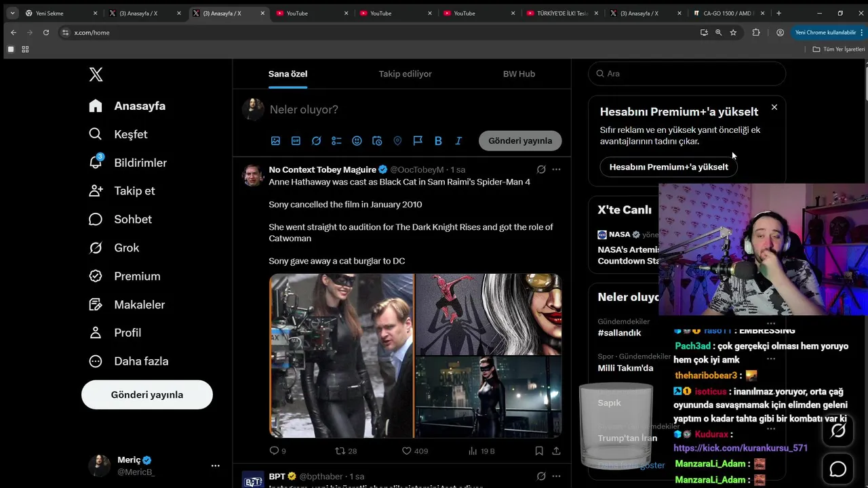Open the browser zoom magnifier icon
868x488 pixels.
(x=718, y=33)
